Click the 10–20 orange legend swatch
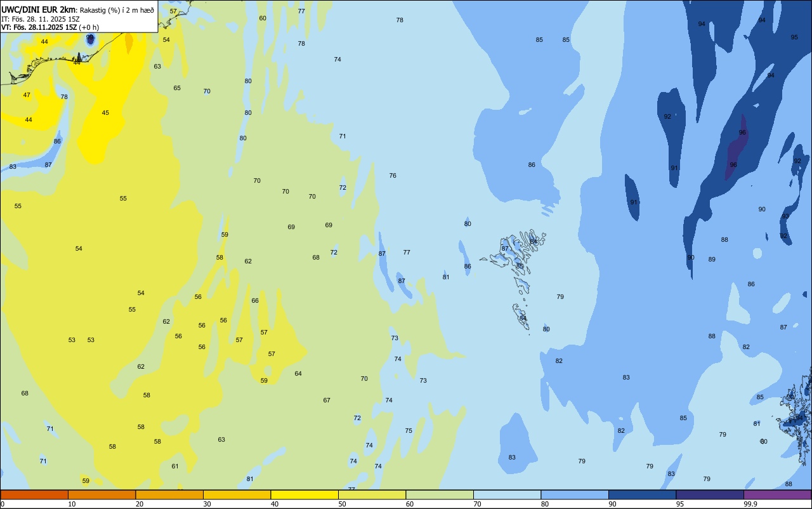Image resolution: width=812 pixels, height=509 pixels. tap(101, 494)
